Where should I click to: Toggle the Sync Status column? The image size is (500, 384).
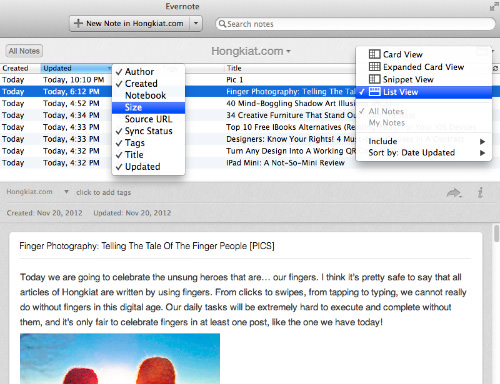coord(148,131)
